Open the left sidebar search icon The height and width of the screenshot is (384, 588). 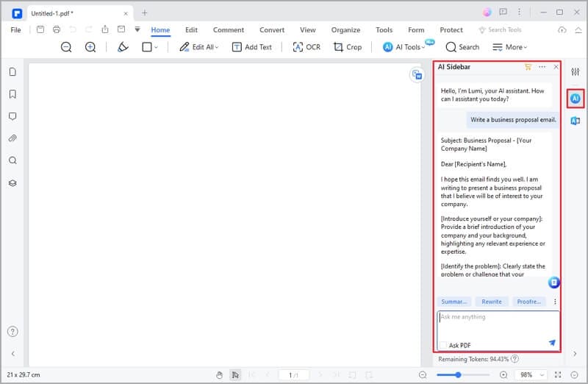pos(12,160)
